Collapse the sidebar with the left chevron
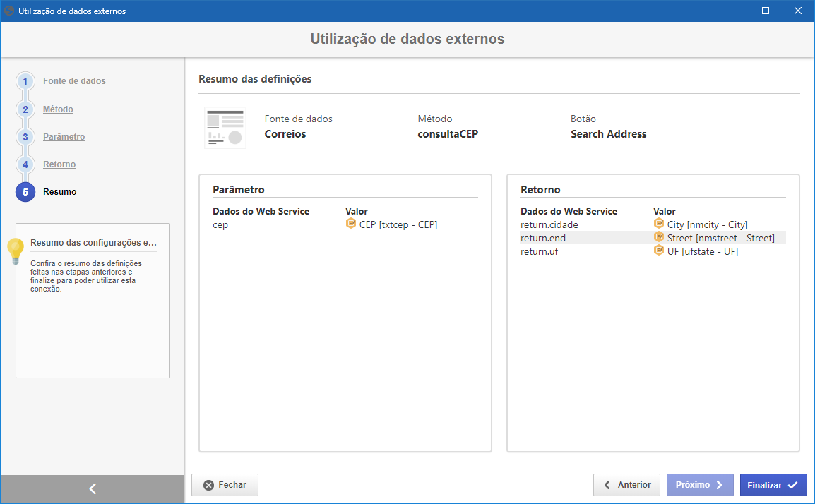 pos(93,489)
